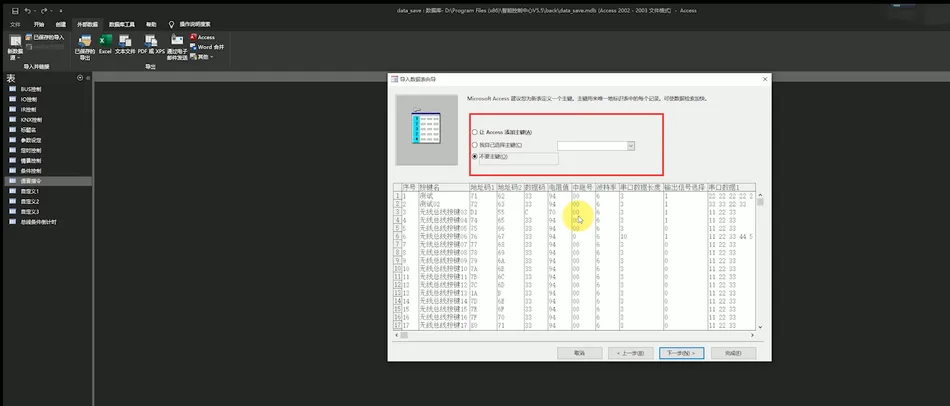Screen dimensions: 950x406
Task: Select the highlighted 语音指令 table
Action: point(47,181)
